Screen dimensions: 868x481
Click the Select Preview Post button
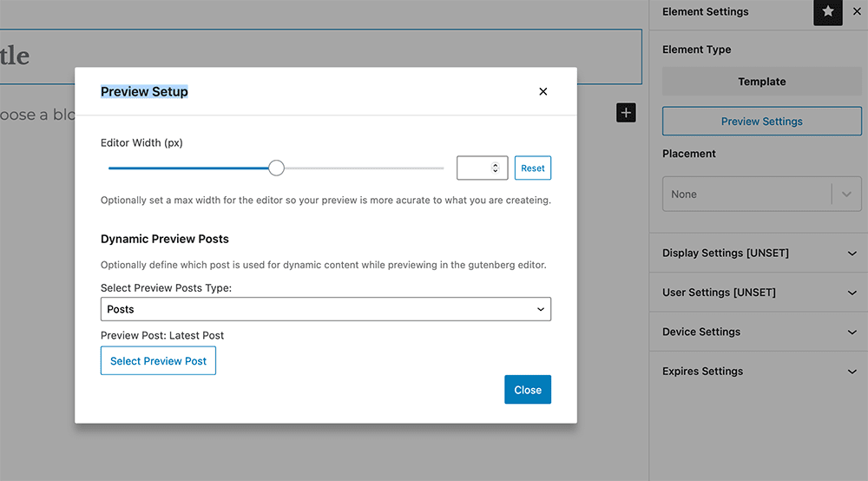(x=158, y=361)
